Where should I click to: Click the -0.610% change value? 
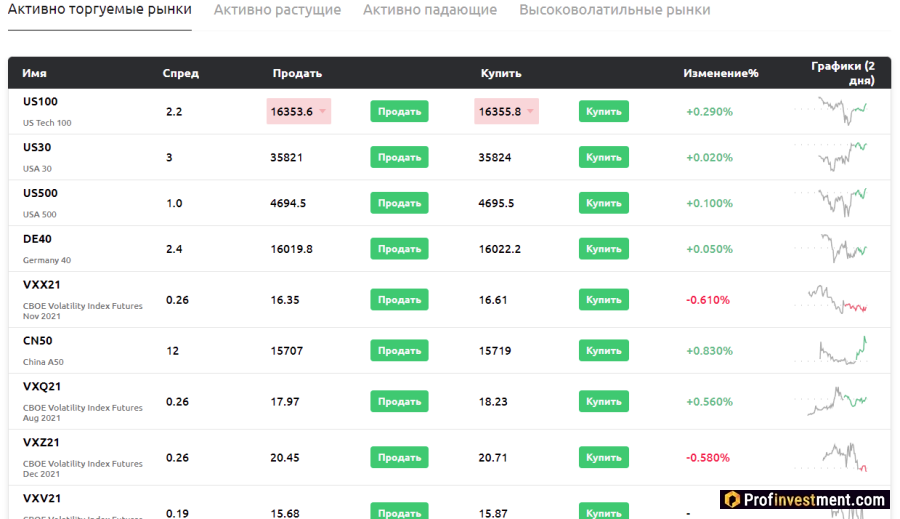pyautogui.click(x=708, y=300)
